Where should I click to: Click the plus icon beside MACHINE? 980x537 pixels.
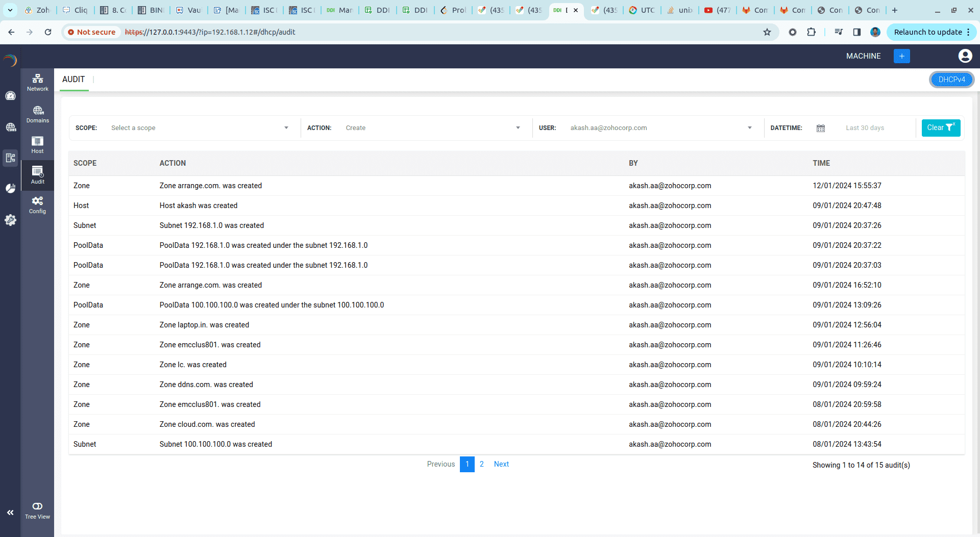[x=901, y=56]
